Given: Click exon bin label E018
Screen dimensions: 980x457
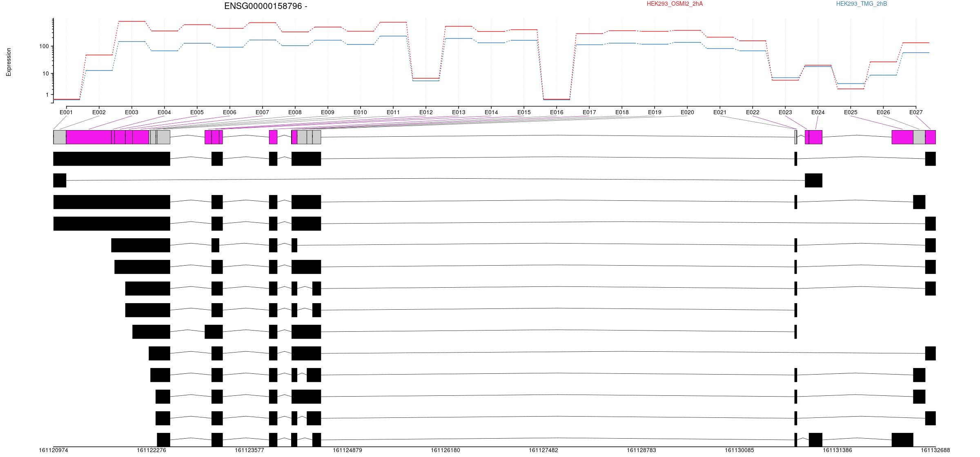Looking at the screenshot, I should click(x=622, y=112).
